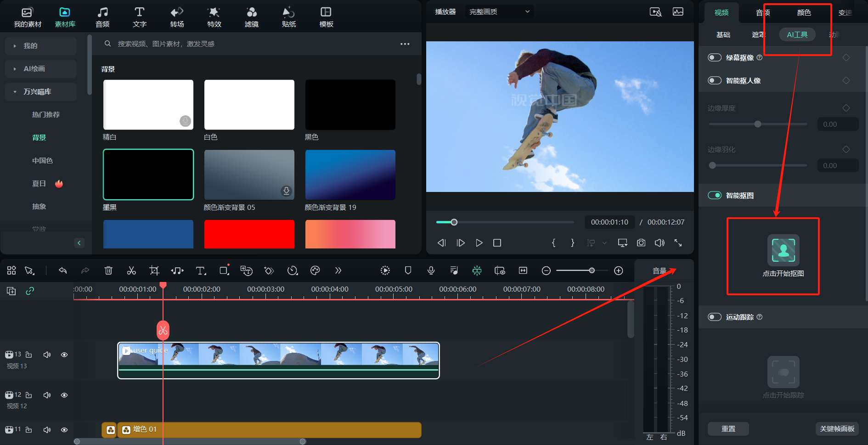
Task: Enable the 绿幕抠像 green screen toggle
Action: (715, 57)
